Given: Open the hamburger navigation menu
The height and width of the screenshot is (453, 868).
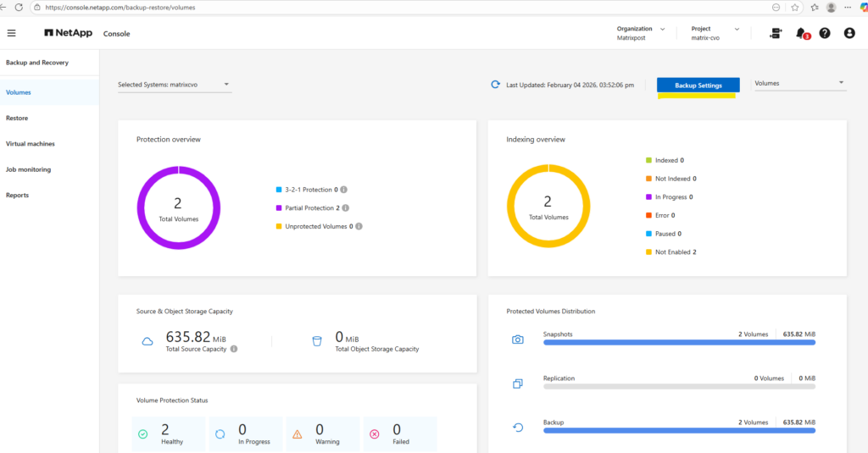Looking at the screenshot, I should (x=11, y=34).
